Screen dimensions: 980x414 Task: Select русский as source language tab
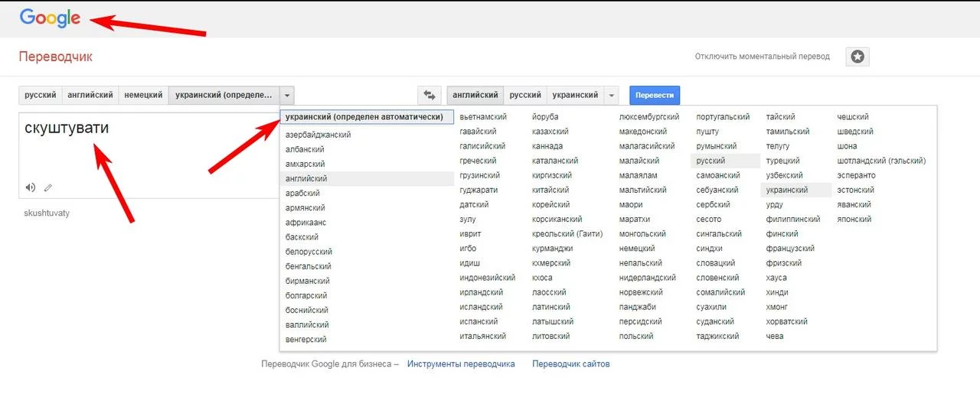41,96
